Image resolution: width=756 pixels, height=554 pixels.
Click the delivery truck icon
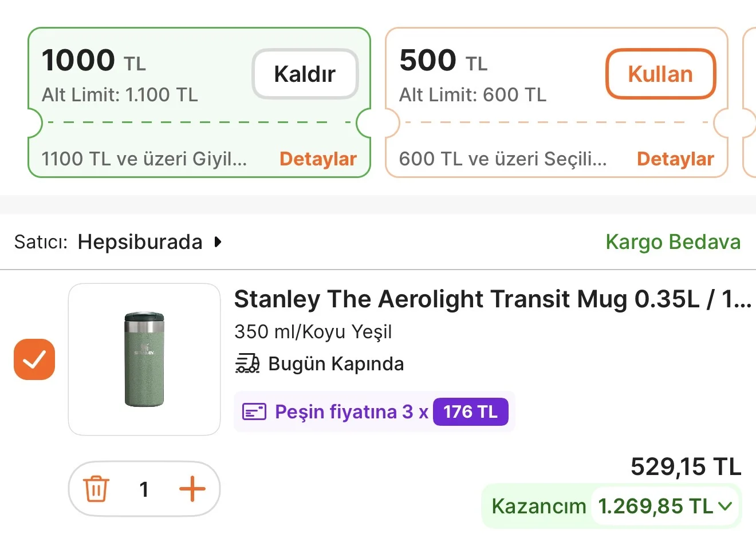[247, 363]
